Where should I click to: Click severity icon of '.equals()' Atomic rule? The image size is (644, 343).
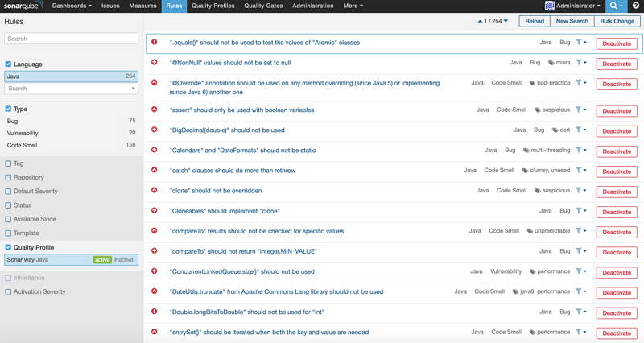click(155, 42)
